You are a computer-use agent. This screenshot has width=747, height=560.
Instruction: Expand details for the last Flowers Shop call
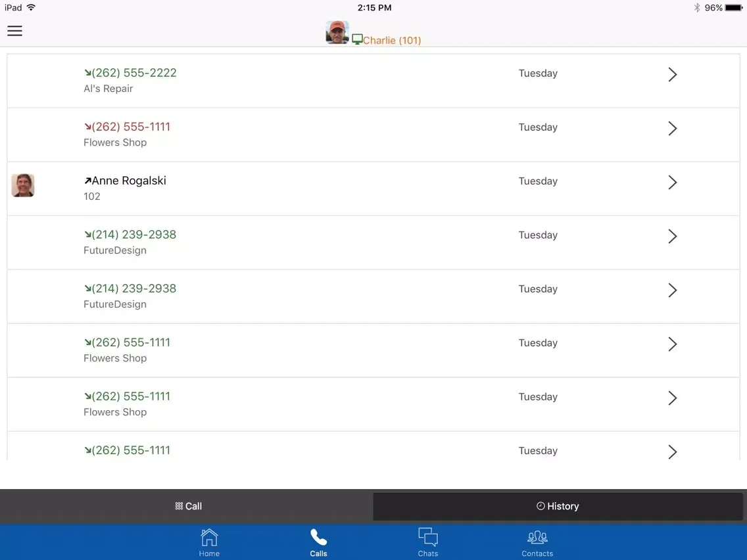click(x=672, y=452)
